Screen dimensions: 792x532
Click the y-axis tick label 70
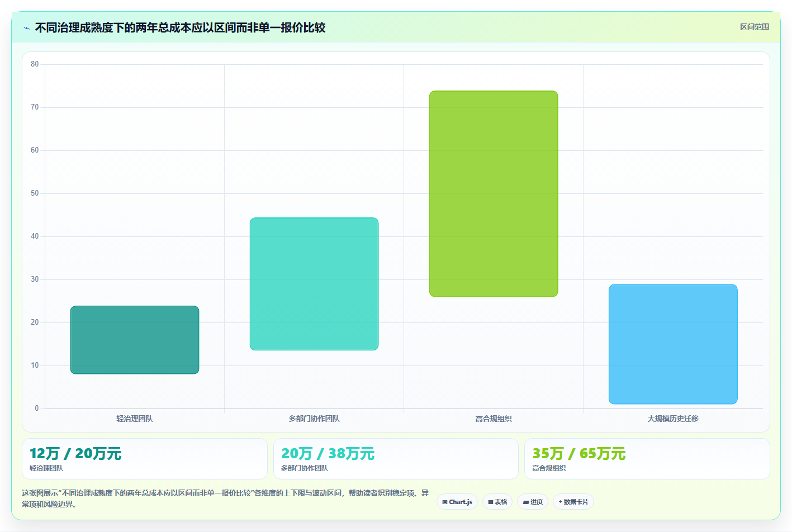(x=35, y=107)
